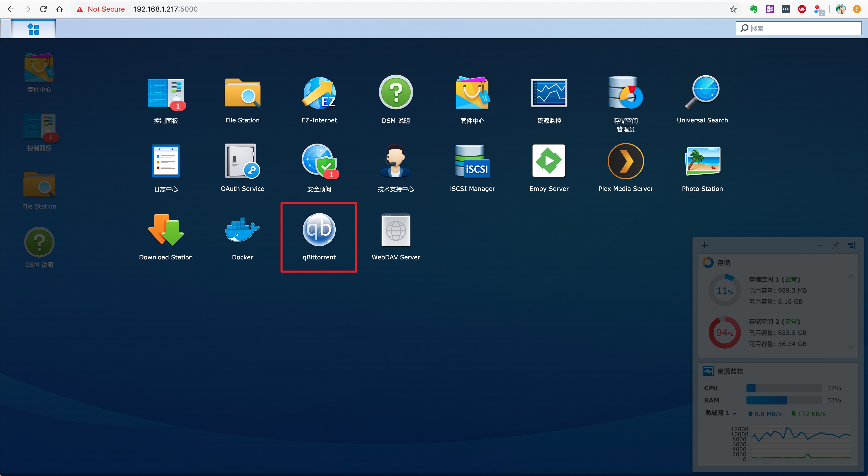The width and height of the screenshot is (868, 476).
Task: Toggle the main menu button
Action: point(33,29)
